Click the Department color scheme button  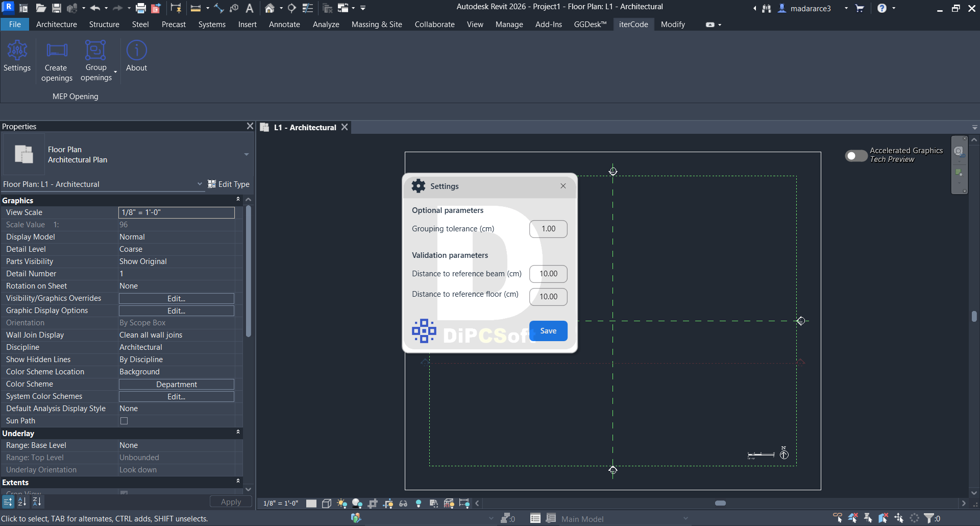(x=177, y=384)
